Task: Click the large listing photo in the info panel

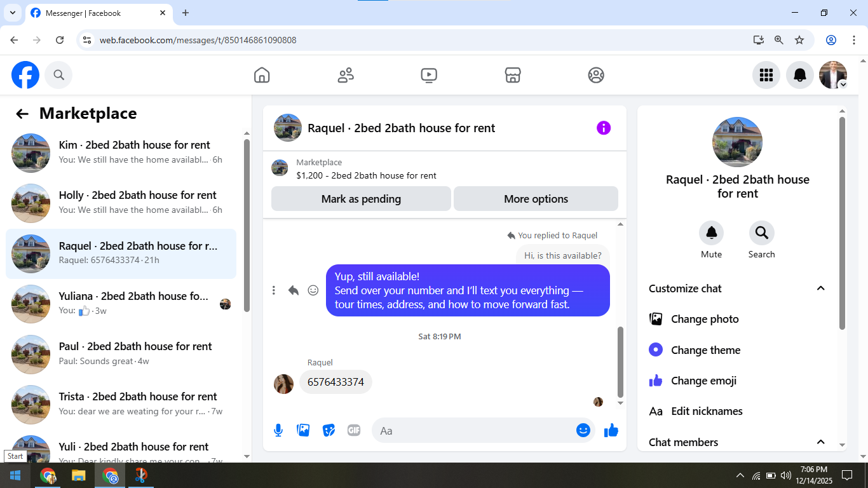Action: [x=737, y=142]
